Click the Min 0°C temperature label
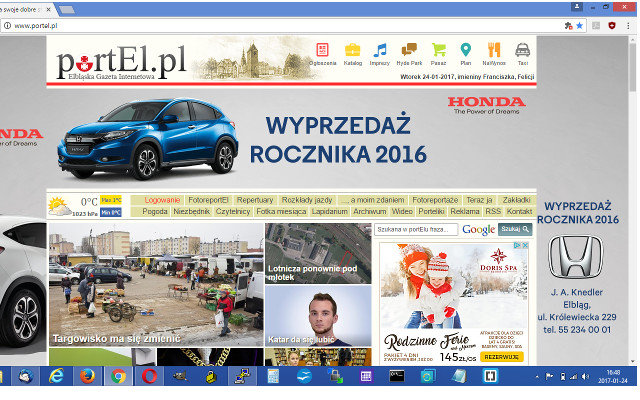 pos(111,212)
